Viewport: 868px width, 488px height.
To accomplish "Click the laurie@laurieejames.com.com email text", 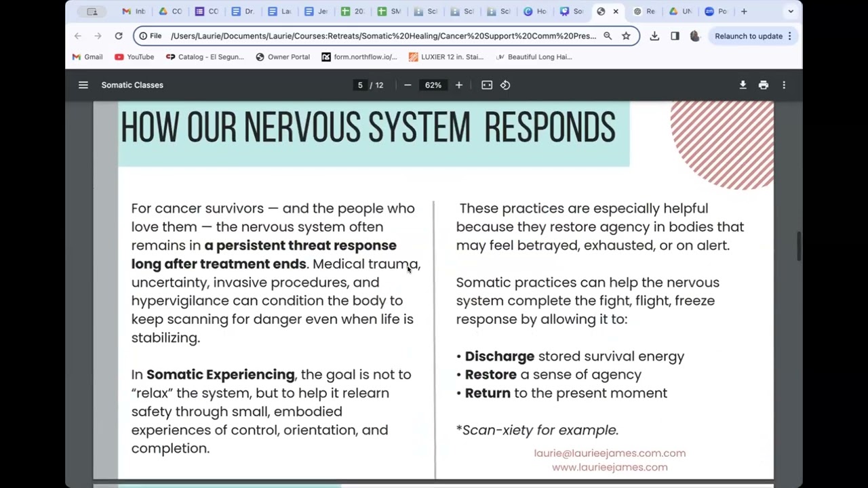I will pos(610,453).
